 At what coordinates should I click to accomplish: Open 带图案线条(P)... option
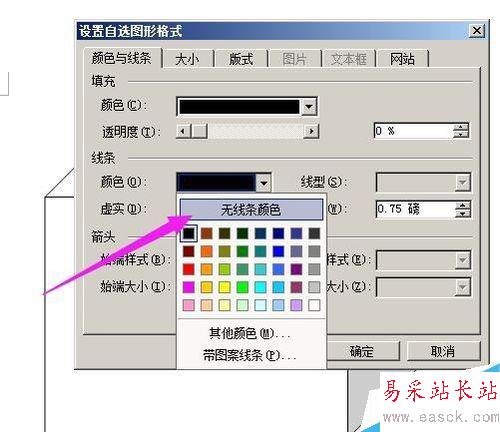[x=250, y=356]
